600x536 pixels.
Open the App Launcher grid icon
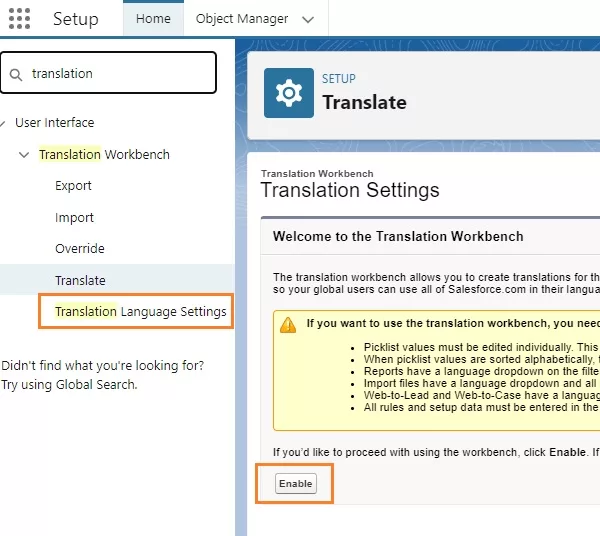pos(19,19)
